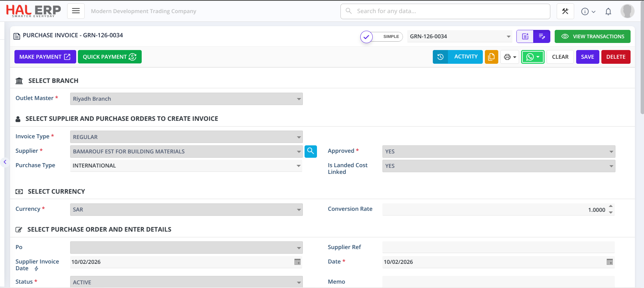This screenshot has height=288, width=644.
Task: Click the Supplier Ref input field
Action: (x=498, y=247)
